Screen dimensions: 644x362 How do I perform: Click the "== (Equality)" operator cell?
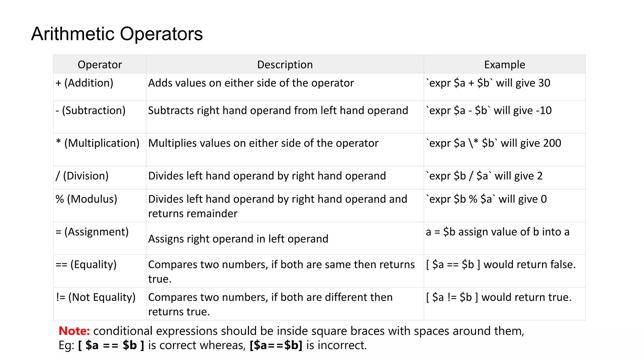pos(86,265)
